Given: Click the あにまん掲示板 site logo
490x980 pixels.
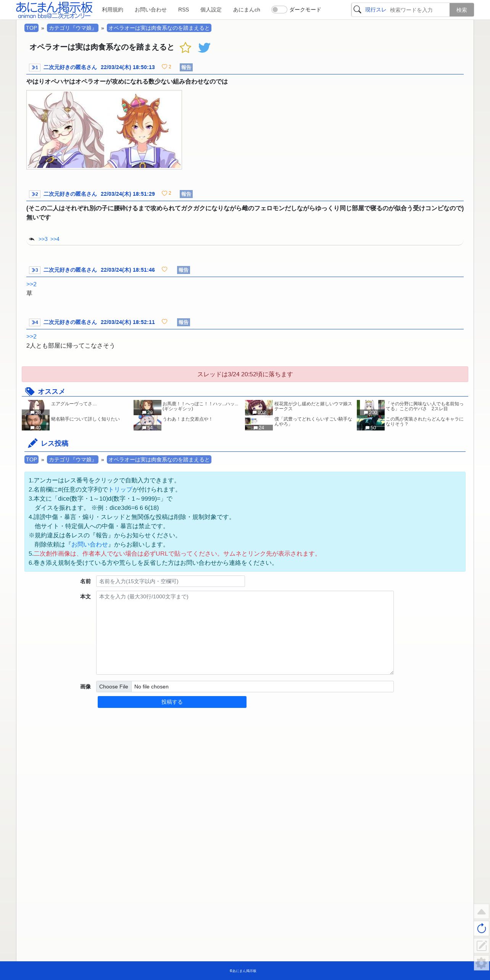Looking at the screenshot, I should [x=54, y=10].
